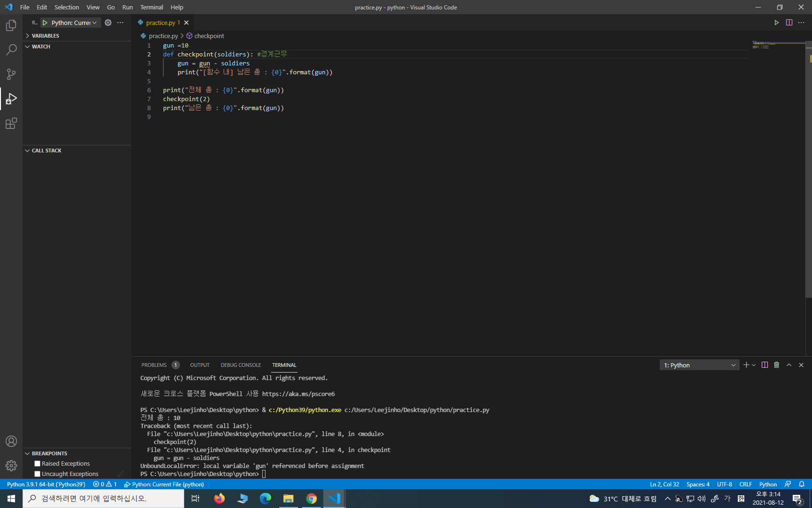The height and width of the screenshot is (508, 812).
Task: Open Windows Start menu
Action: 11,499
